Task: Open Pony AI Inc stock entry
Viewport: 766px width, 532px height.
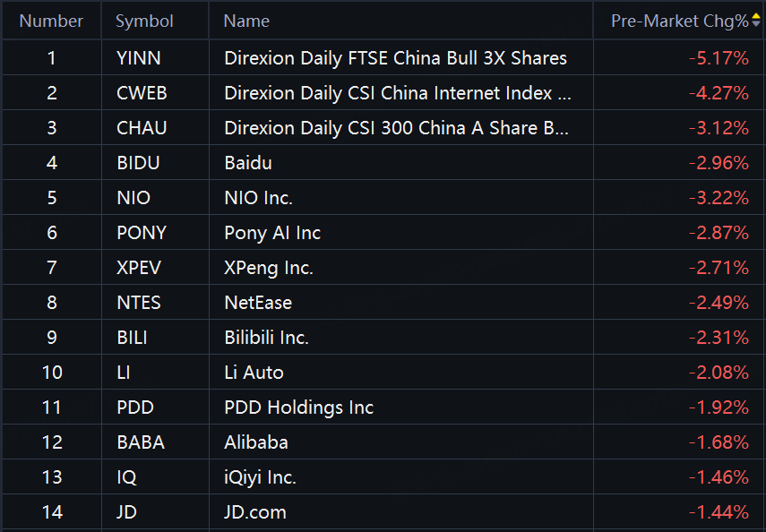Action: (272, 233)
